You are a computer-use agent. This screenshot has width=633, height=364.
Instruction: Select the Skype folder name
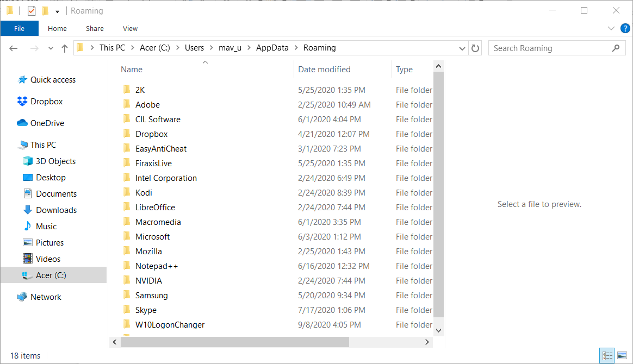[146, 310]
